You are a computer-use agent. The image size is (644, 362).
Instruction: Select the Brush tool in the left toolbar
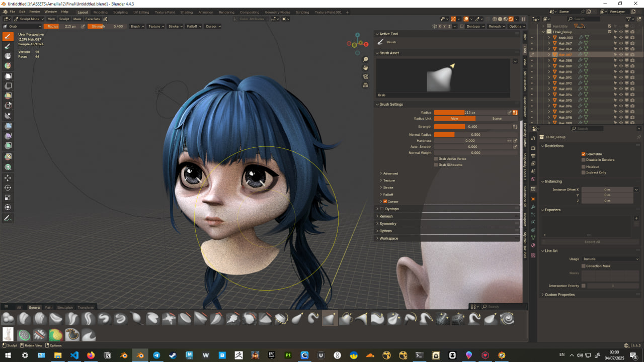coord(8,36)
